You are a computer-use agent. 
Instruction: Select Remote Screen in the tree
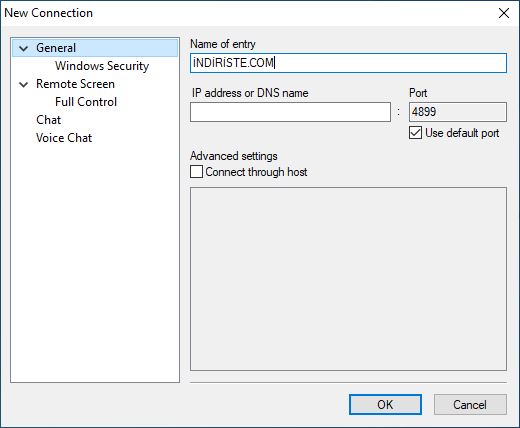(75, 84)
